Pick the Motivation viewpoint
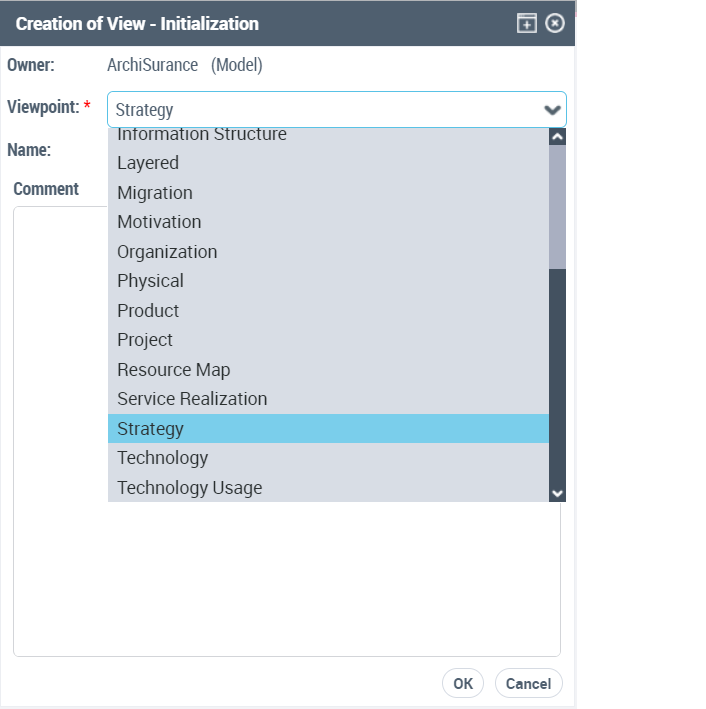706x709 pixels. pyautogui.click(x=159, y=222)
